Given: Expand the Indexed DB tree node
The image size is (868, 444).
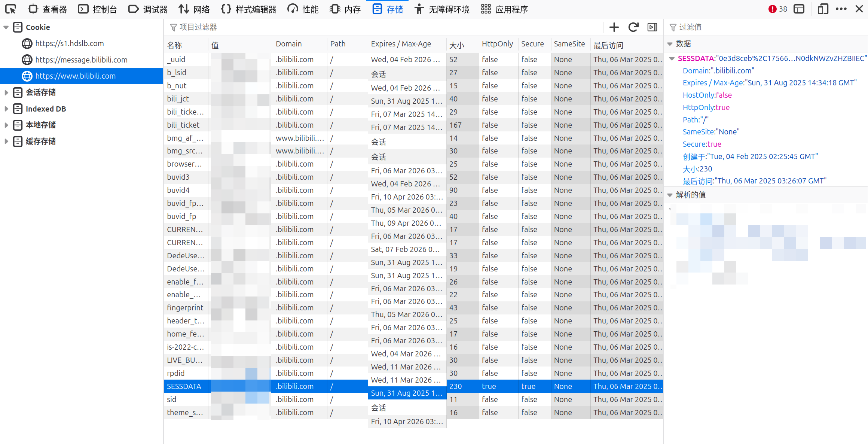Looking at the screenshot, I should coord(6,109).
